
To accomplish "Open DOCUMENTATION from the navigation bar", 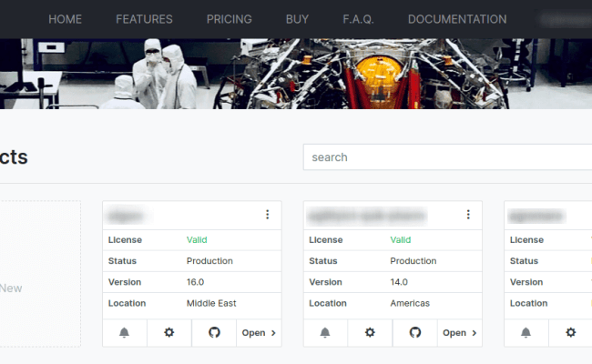I will [457, 19].
